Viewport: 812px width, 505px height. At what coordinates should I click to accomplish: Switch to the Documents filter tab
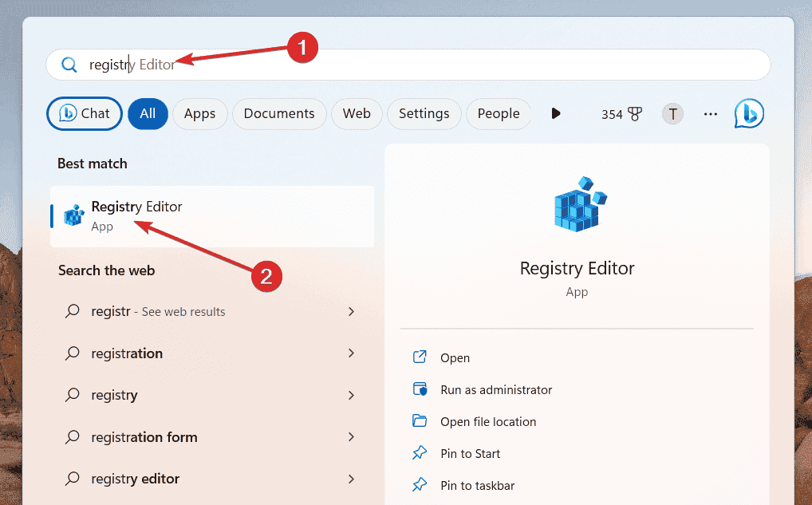tap(279, 113)
